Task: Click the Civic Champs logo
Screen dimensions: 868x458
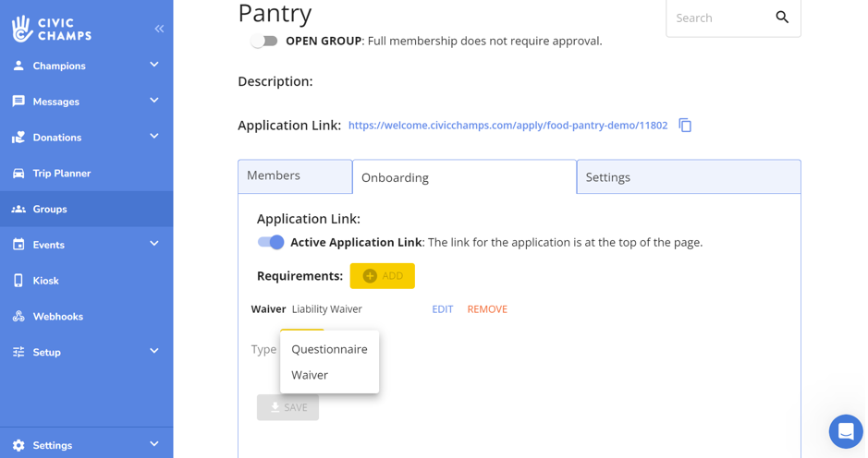Action: 52,30
